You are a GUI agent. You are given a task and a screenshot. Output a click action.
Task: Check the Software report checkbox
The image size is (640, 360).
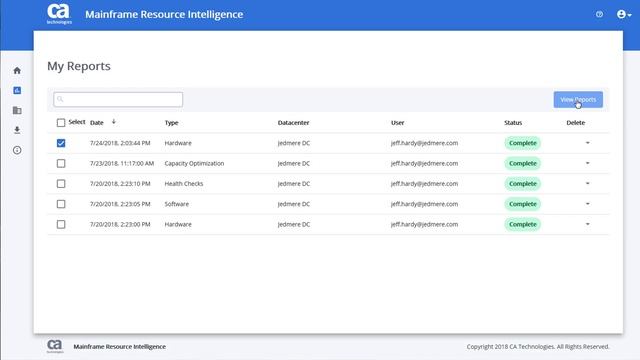click(61, 204)
